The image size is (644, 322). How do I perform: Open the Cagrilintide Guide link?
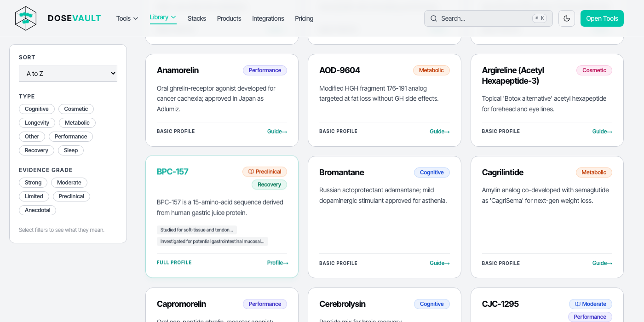tap(602, 263)
